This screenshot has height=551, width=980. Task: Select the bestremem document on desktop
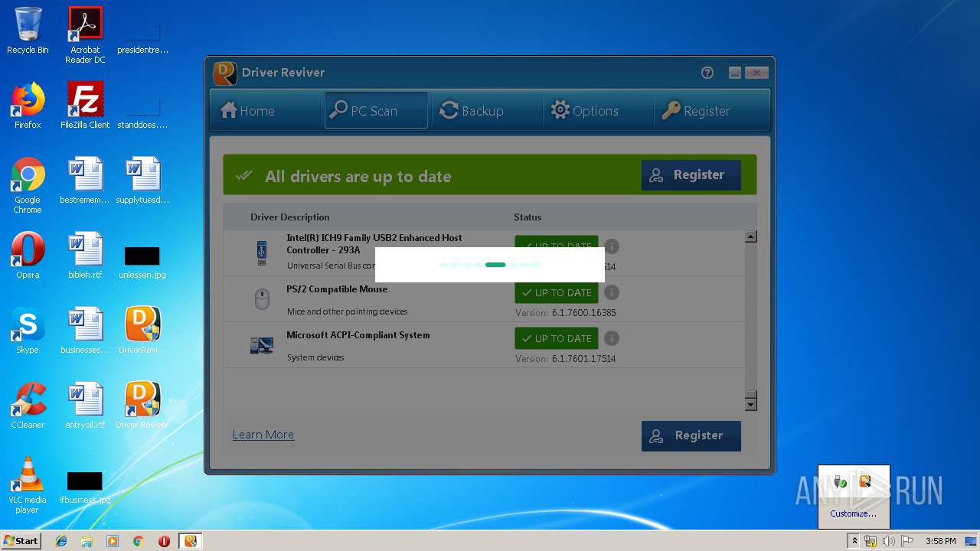[85, 181]
